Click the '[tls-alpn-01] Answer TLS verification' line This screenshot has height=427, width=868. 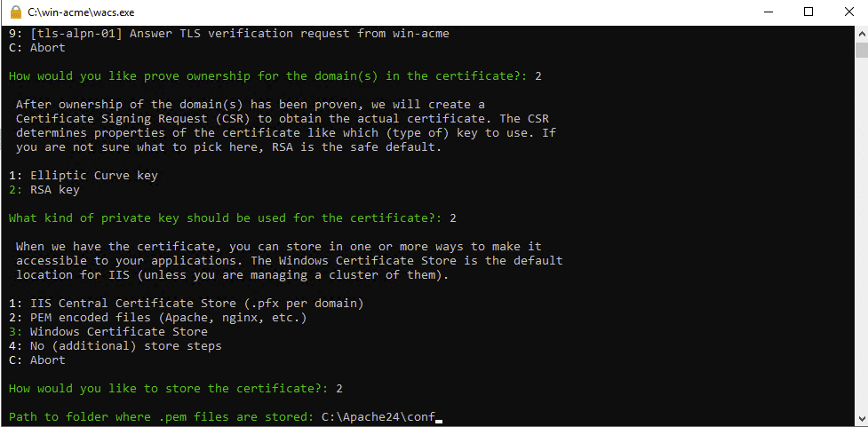(x=229, y=33)
